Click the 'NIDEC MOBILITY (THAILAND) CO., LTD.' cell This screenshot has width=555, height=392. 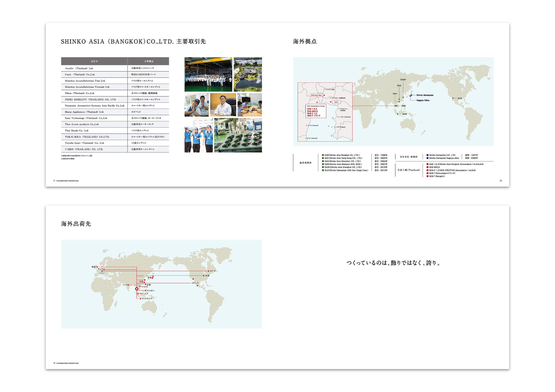tap(94, 100)
